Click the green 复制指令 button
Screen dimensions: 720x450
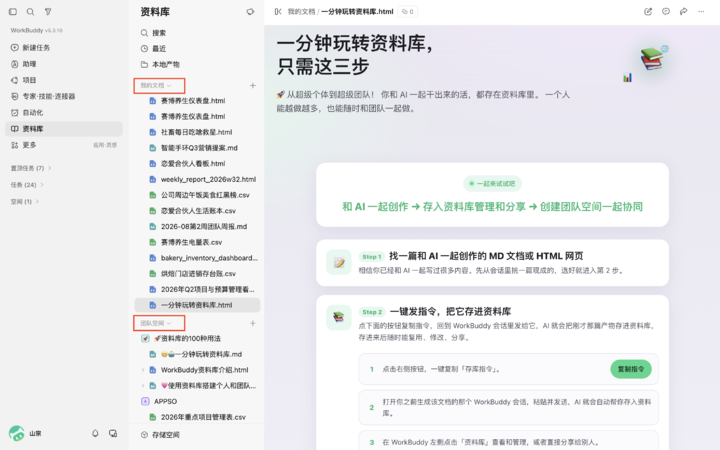631,369
